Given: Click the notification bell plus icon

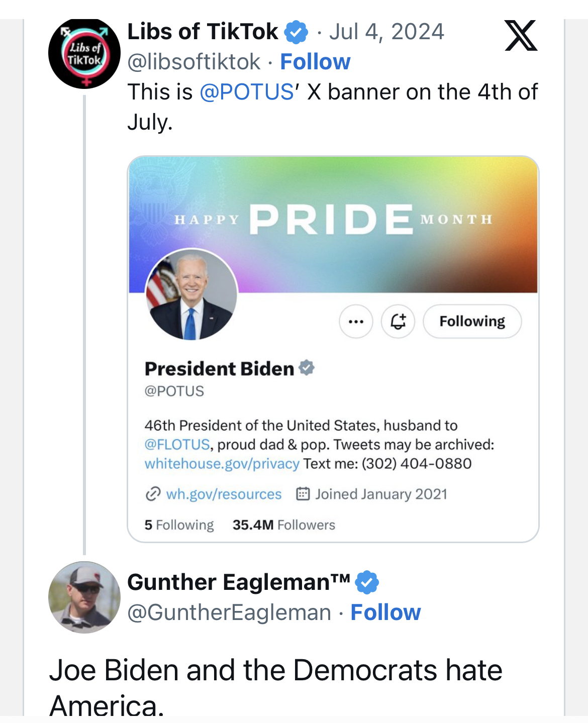Looking at the screenshot, I should pyautogui.click(x=398, y=322).
